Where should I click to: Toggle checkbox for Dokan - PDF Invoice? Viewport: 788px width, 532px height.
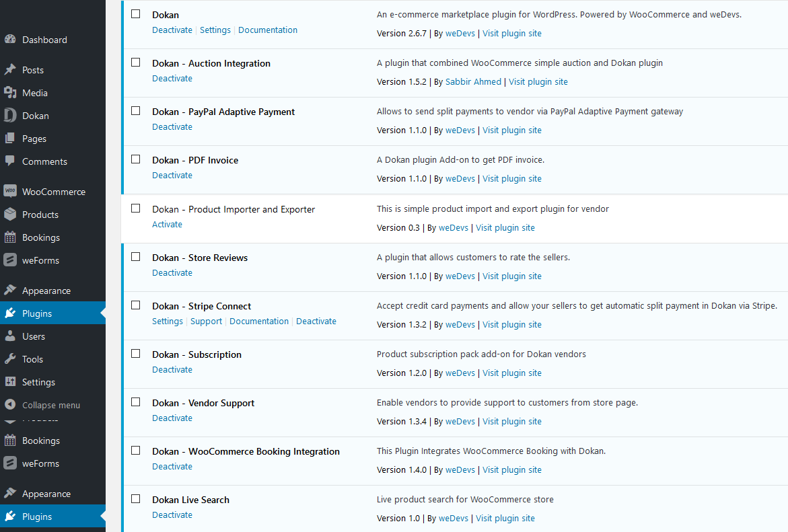coord(136,159)
